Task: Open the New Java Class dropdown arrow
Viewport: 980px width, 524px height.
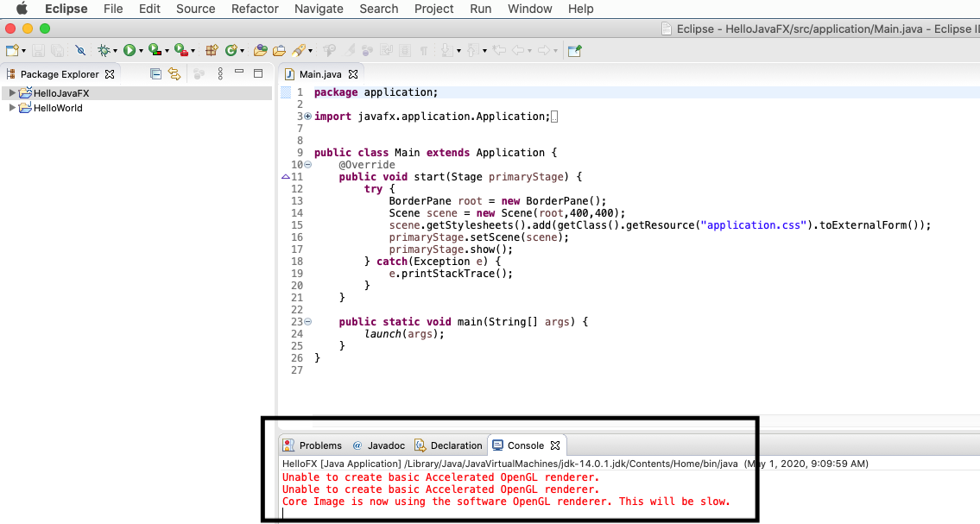Action: pos(242,51)
